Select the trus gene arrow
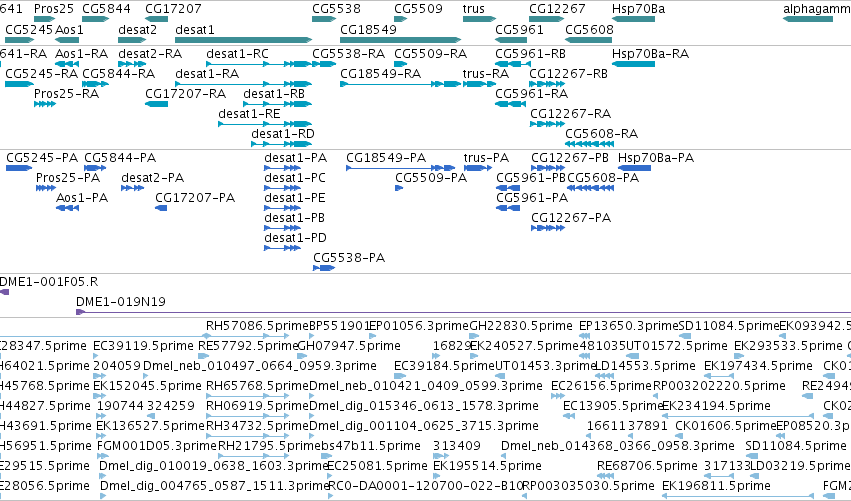 point(479,19)
